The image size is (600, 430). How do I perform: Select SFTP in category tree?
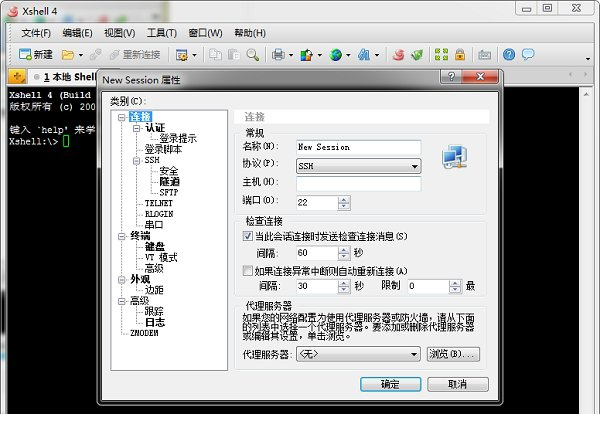tap(169, 192)
